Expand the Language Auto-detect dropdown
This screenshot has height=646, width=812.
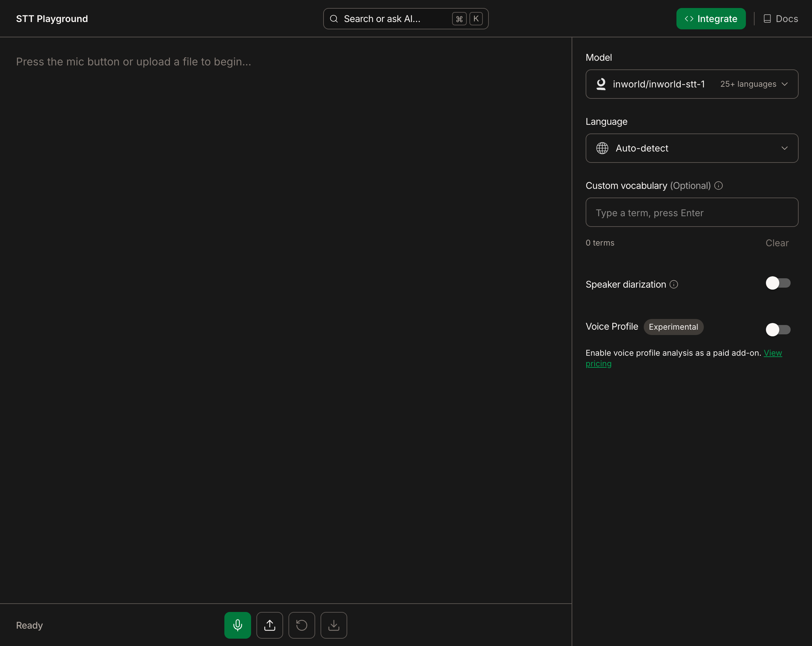coord(692,148)
